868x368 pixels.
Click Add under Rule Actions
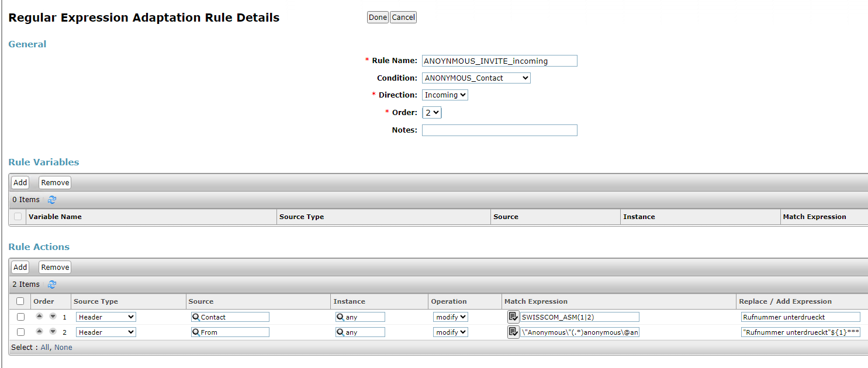[20, 267]
